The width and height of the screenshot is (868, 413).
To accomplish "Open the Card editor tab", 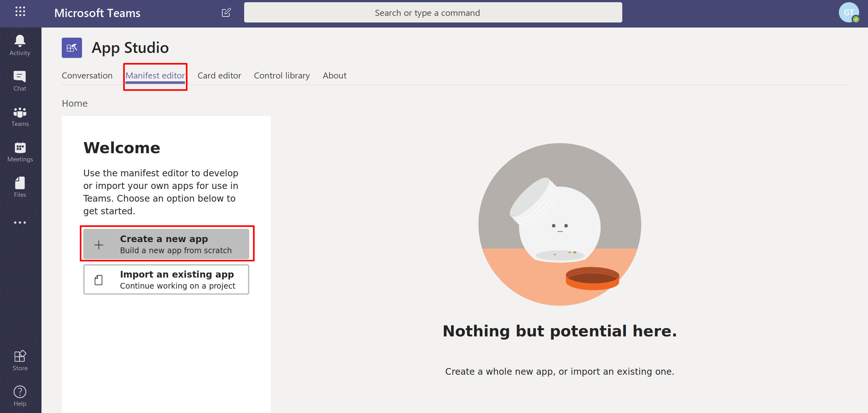I will (219, 75).
